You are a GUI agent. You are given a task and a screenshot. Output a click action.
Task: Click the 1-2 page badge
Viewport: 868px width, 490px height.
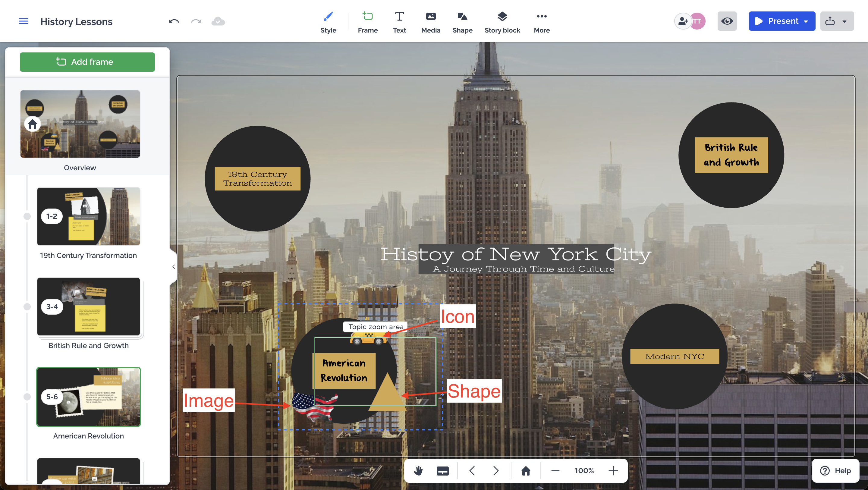52,216
